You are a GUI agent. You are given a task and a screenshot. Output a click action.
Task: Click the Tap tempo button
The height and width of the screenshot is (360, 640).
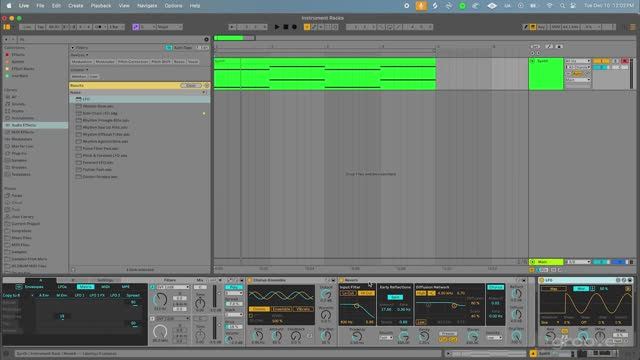pyautogui.click(x=41, y=27)
